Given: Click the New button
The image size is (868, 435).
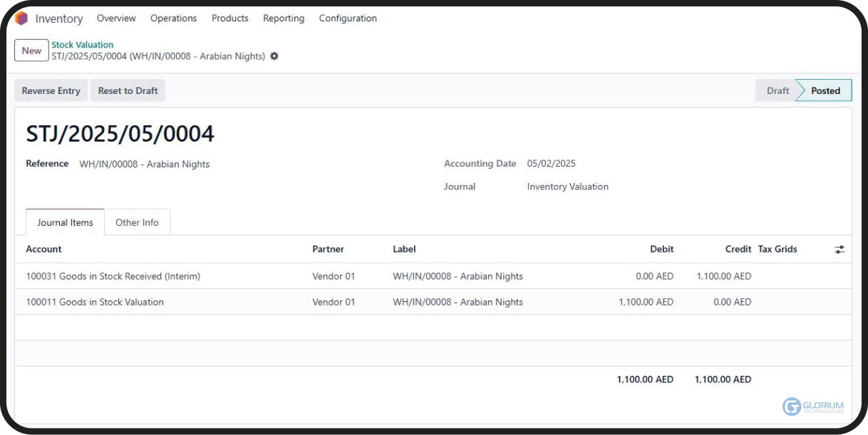Looking at the screenshot, I should coord(31,51).
